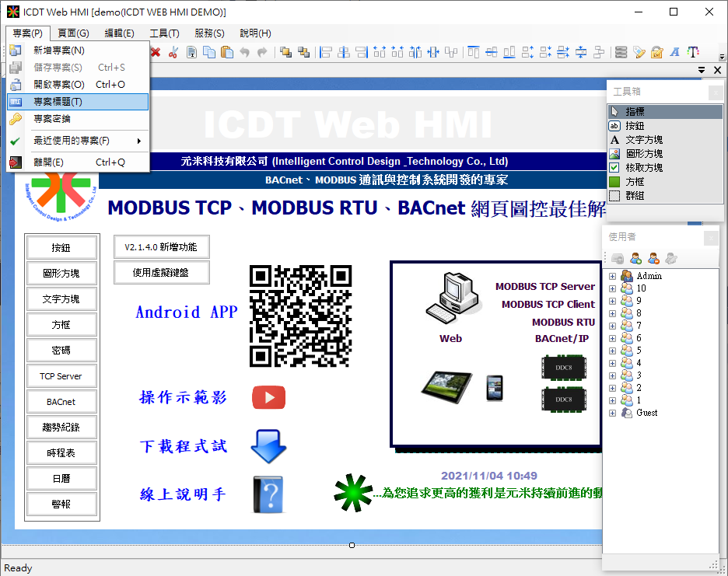
Task: Select the 圖形方塊 image tool in toolbox
Action: tap(644, 154)
